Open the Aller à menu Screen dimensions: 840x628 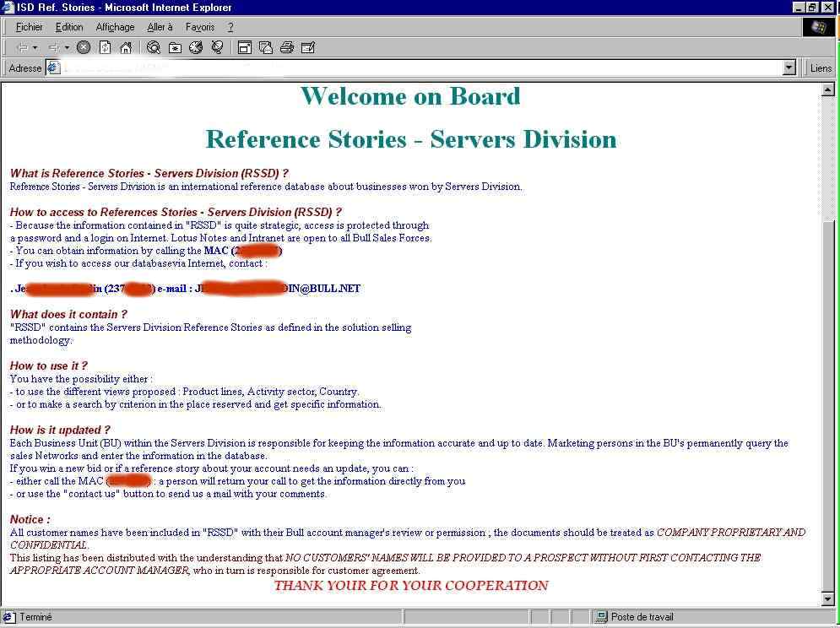click(x=160, y=27)
